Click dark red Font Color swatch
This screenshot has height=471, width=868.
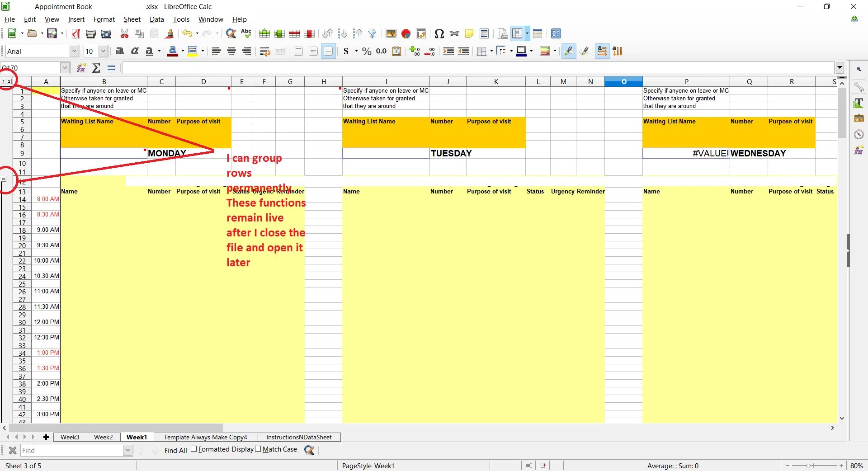(172, 51)
